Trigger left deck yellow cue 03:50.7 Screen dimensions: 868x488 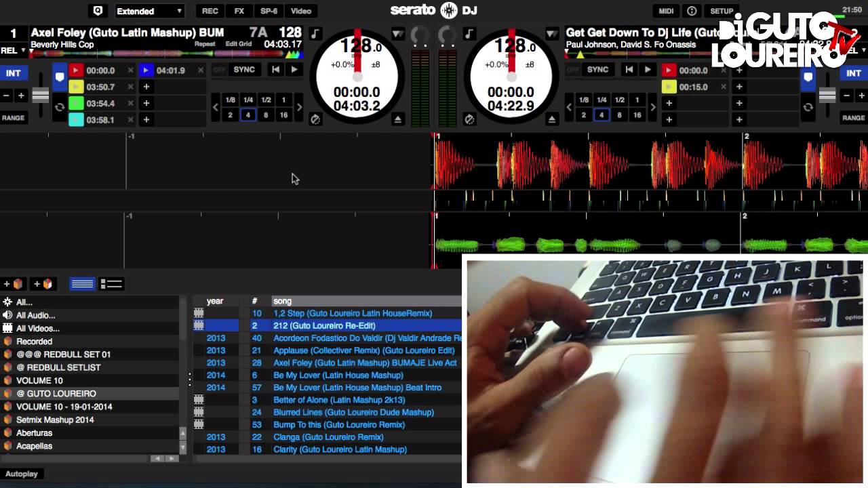[x=76, y=87]
